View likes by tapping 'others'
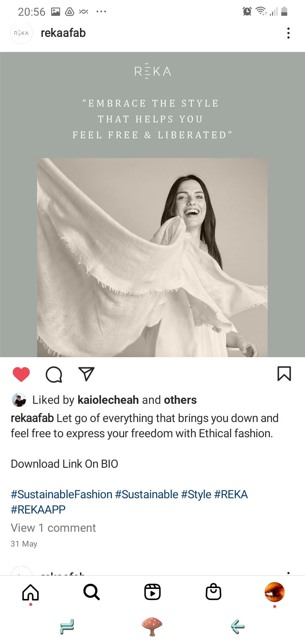The image size is (305, 644). tap(180, 400)
